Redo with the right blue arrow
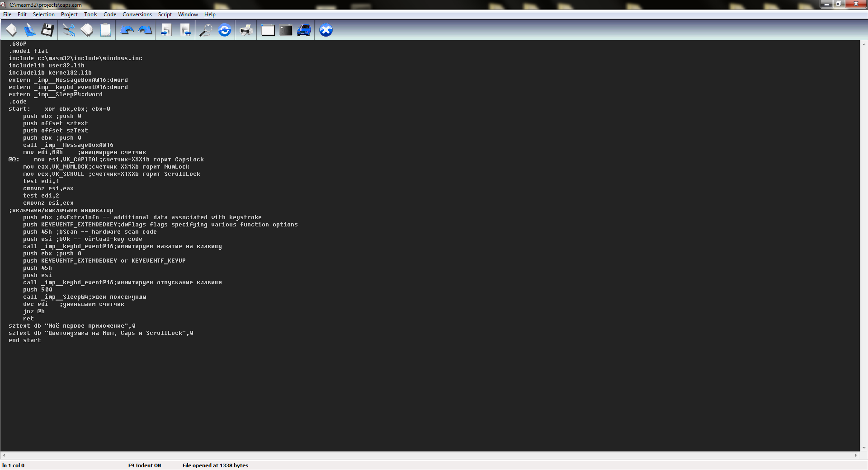Image resolution: width=868 pixels, height=470 pixels. [x=145, y=30]
